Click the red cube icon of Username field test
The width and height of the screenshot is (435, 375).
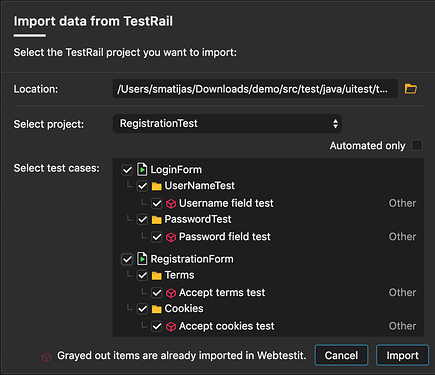coord(171,204)
